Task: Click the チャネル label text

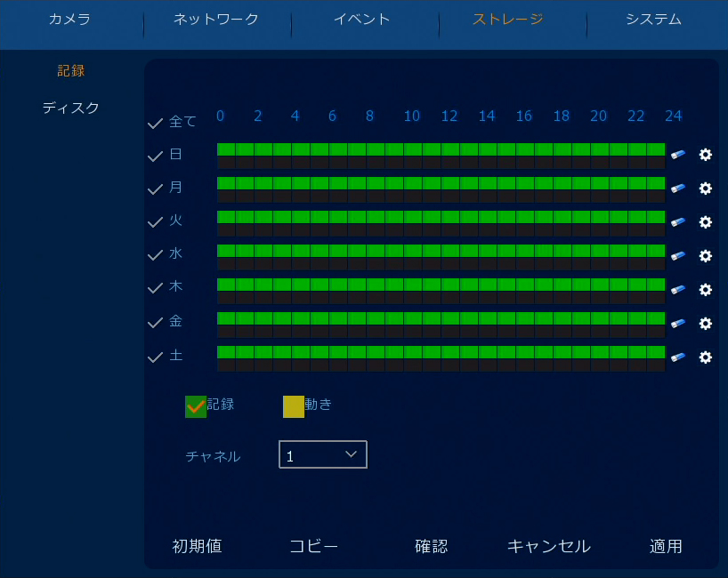Action: [213, 456]
